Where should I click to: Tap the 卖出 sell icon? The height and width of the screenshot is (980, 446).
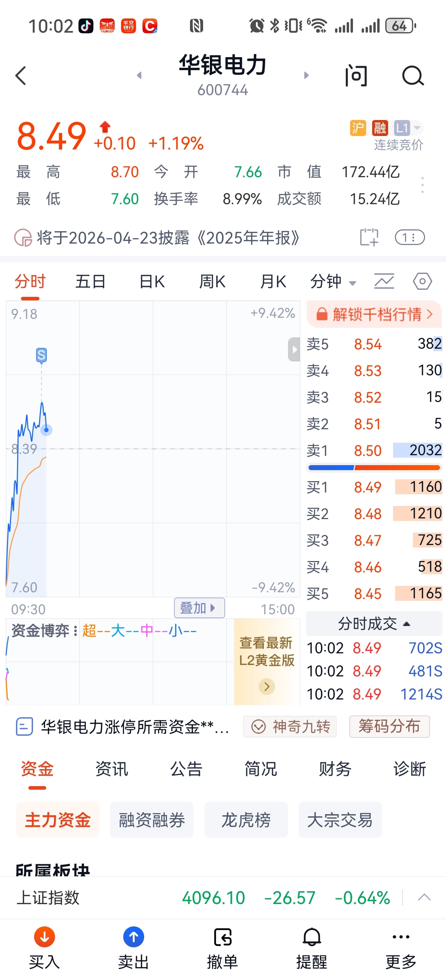pyautogui.click(x=134, y=937)
